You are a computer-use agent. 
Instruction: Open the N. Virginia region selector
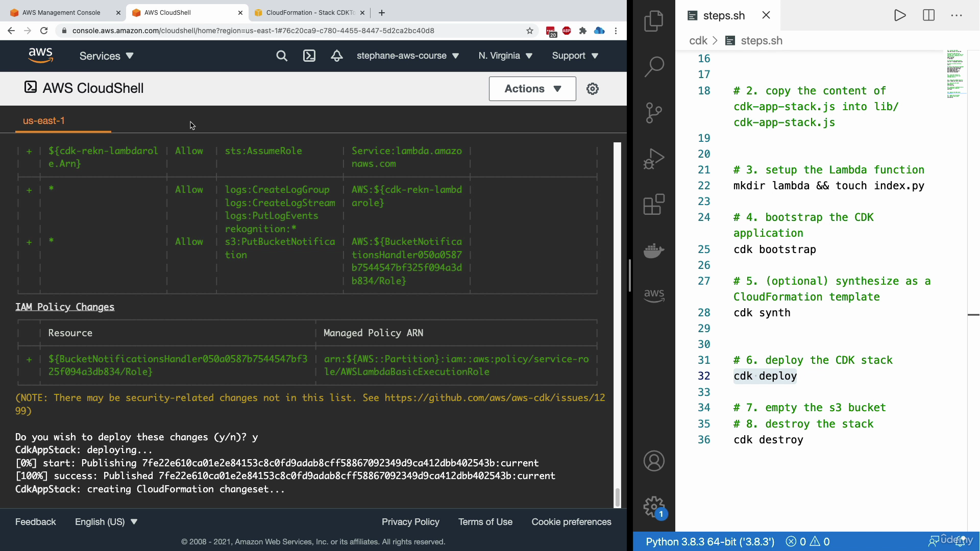tap(505, 56)
